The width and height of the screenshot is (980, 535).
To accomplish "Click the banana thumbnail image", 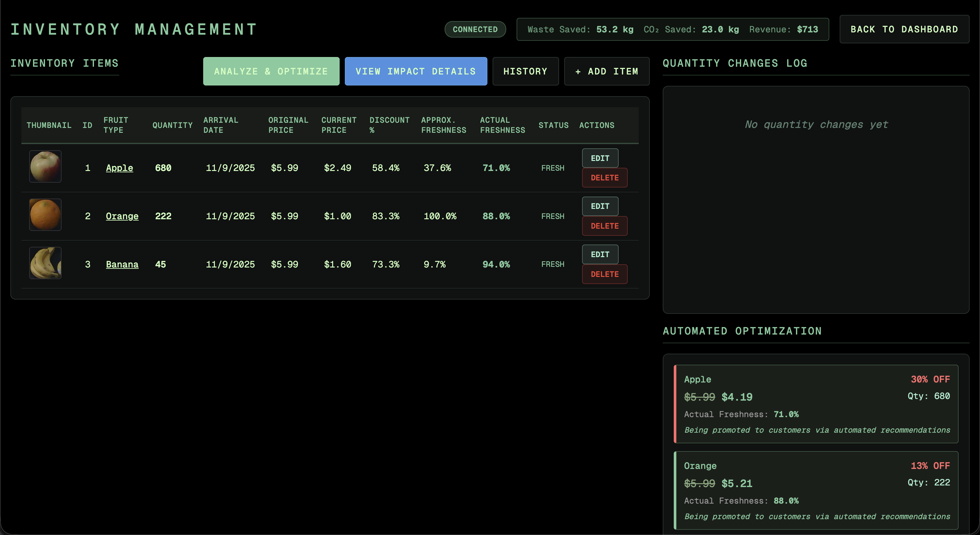I will (45, 263).
